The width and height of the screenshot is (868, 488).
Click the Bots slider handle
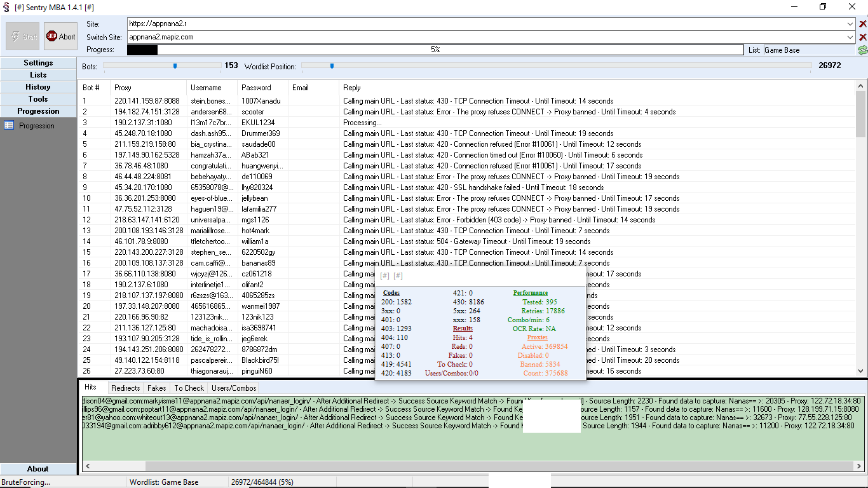click(175, 65)
